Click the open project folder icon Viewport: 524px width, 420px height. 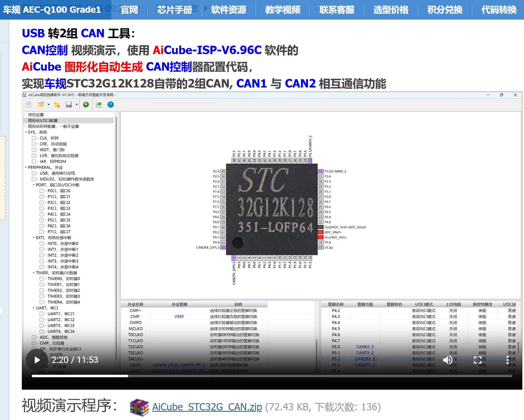(41, 104)
